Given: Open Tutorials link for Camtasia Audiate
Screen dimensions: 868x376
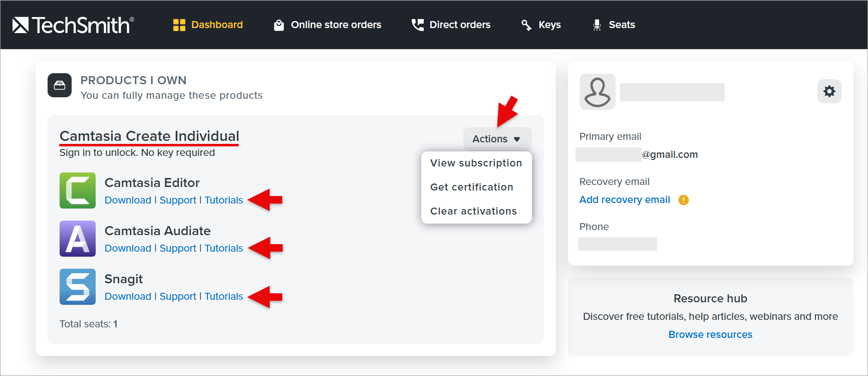Looking at the screenshot, I should [x=224, y=248].
